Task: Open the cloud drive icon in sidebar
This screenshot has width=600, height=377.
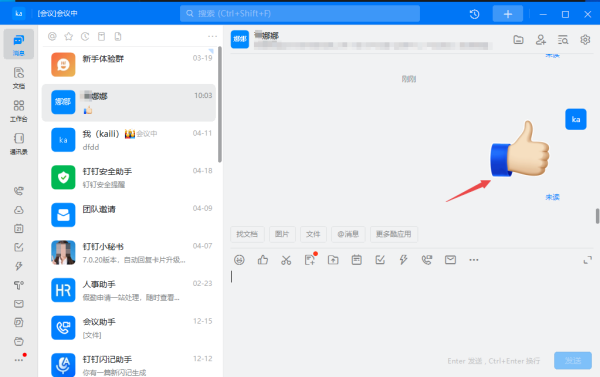Action: pos(19,210)
